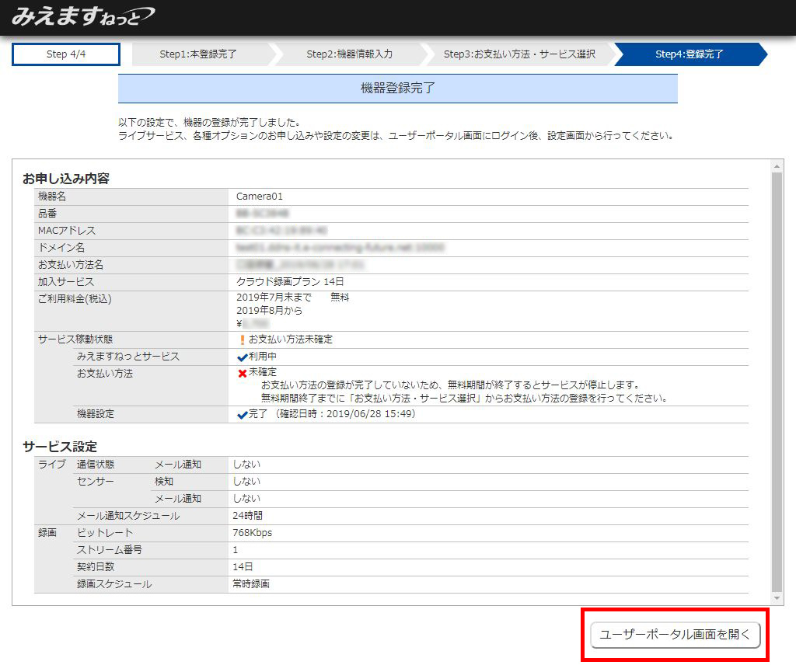Screen dimensions: 796x672
Task: Click the red X beside 未確定
Action: click(242, 374)
